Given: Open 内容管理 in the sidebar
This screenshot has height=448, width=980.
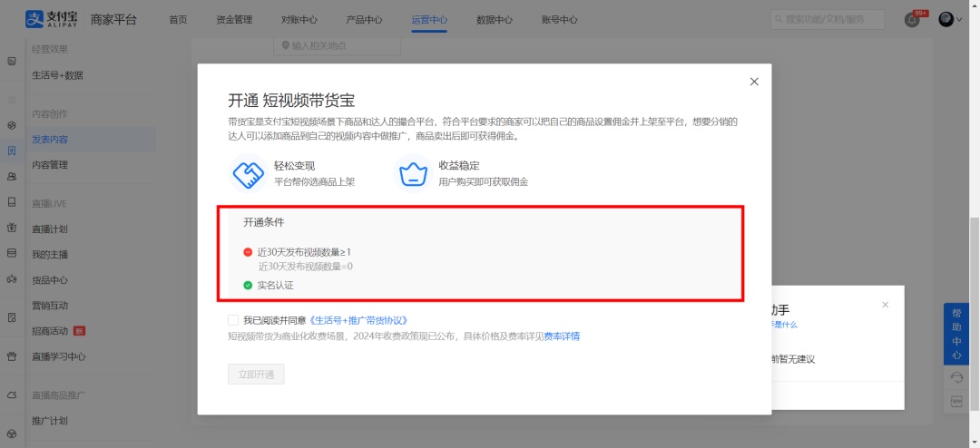Looking at the screenshot, I should pyautogui.click(x=50, y=165).
